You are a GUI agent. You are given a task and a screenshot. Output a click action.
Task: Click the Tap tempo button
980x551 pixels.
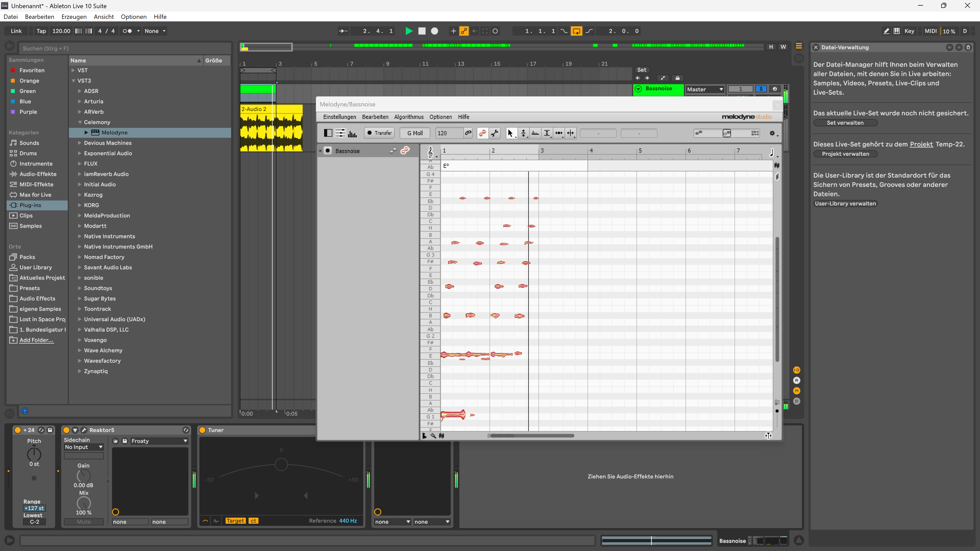pos(41,31)
